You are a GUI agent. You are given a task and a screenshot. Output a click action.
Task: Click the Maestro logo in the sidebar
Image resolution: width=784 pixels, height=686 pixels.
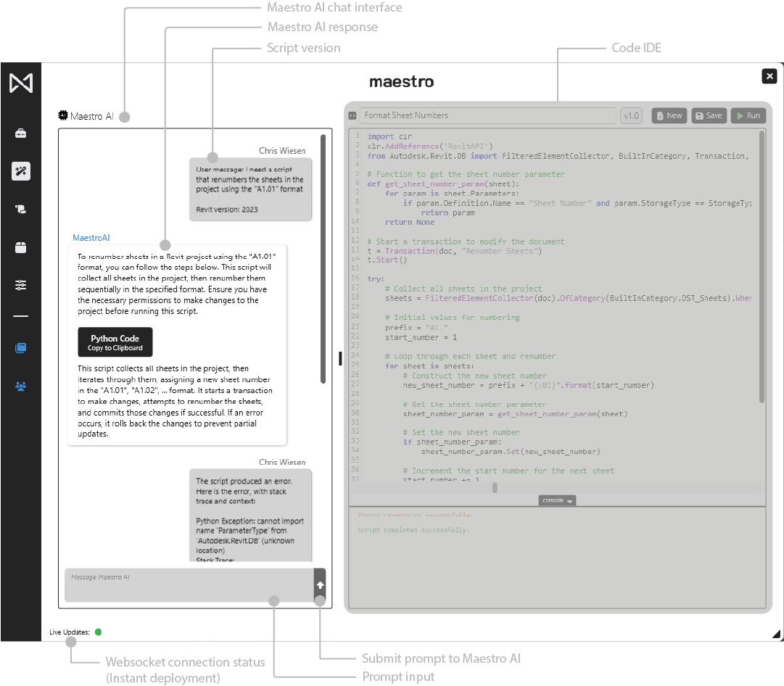click(x=21, y=83)
